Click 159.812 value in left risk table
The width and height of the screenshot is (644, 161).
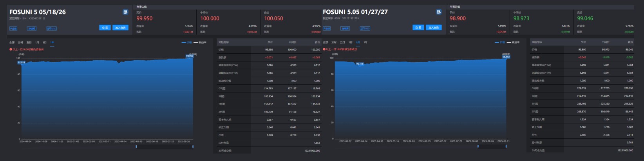point(268,104)
